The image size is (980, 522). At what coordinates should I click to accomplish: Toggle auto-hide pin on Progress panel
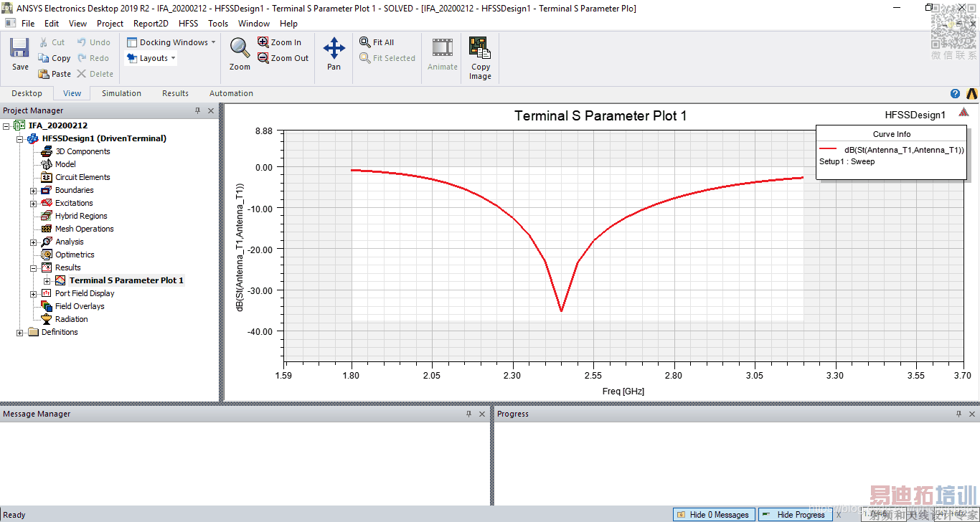click(x=958, y=414)
